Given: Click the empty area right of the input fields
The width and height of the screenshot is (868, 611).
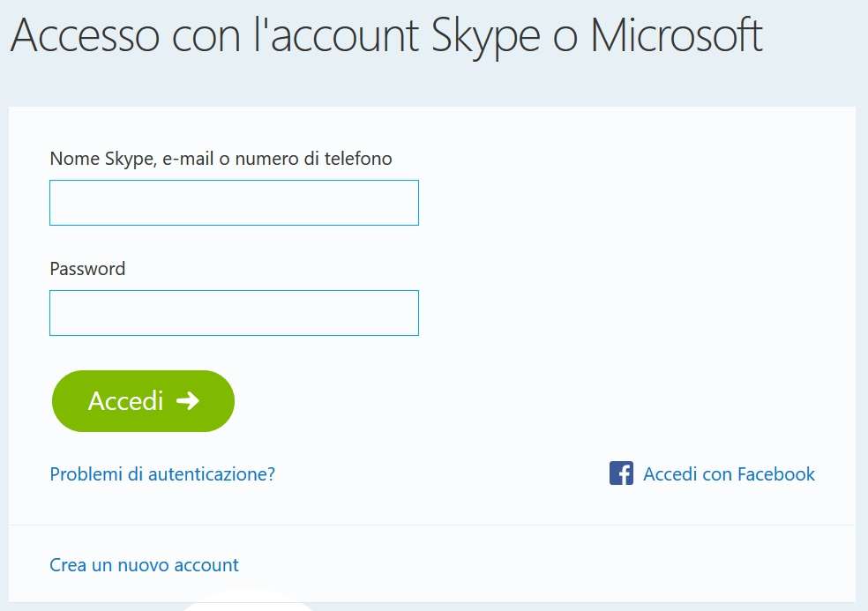Looking at the screenshot, I should (x=635, y=256).
